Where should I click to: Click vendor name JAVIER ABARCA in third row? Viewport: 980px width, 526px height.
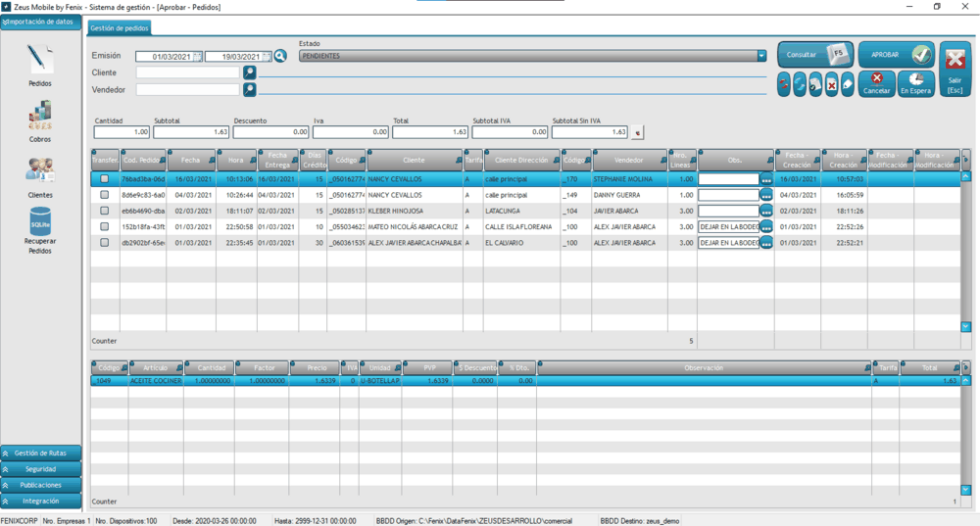pyautogui.click(x=618, y=212)
